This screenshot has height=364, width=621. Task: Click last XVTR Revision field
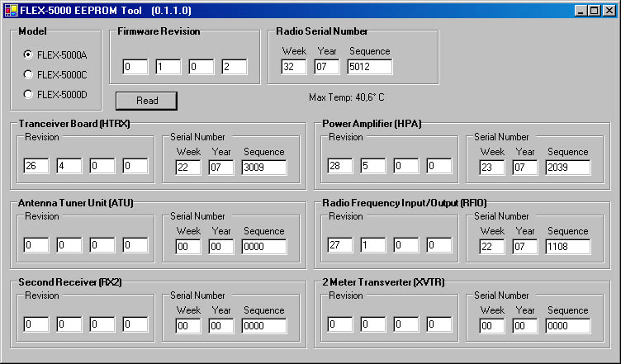[x=439, y=324]
